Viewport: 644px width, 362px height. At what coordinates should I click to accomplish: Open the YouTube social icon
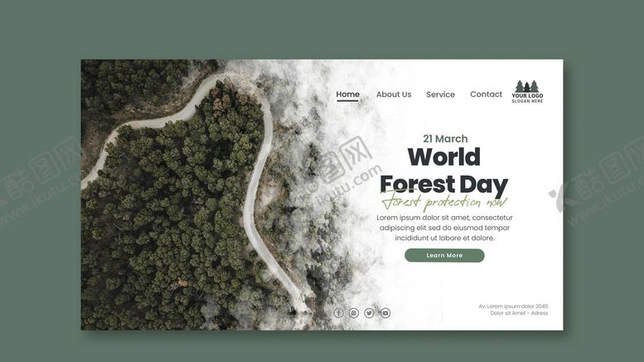pos(385,313)
